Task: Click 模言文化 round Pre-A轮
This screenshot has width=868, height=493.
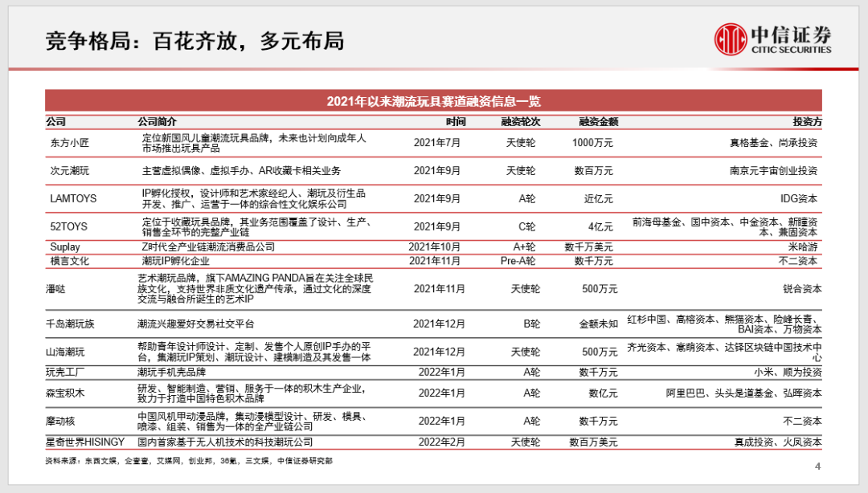Action: tap(518, 261)
